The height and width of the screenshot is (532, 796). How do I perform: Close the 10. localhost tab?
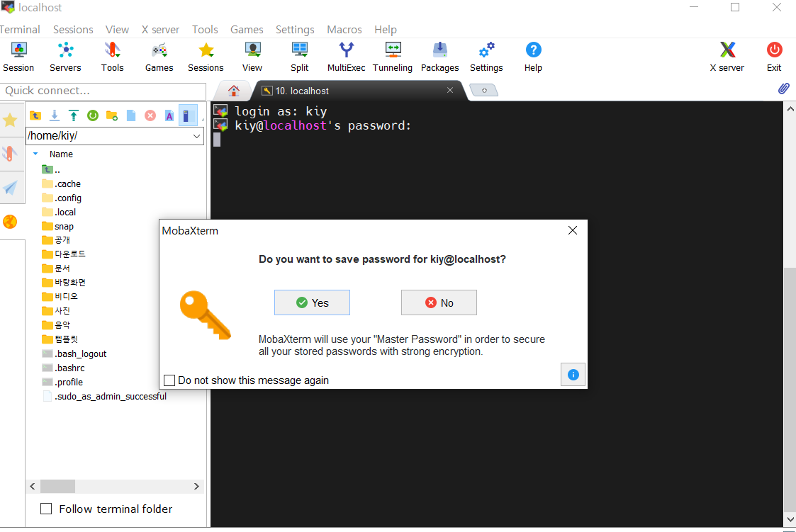click(x=450, y=90)
